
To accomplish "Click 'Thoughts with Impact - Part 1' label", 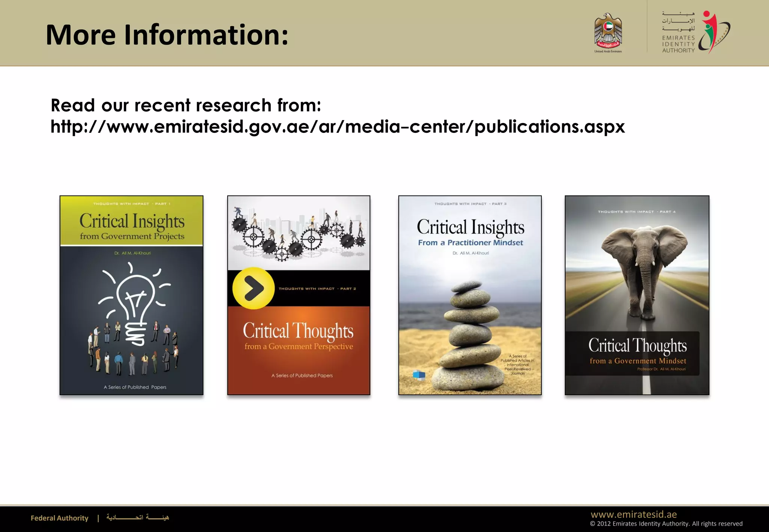I will click(132, 204).
